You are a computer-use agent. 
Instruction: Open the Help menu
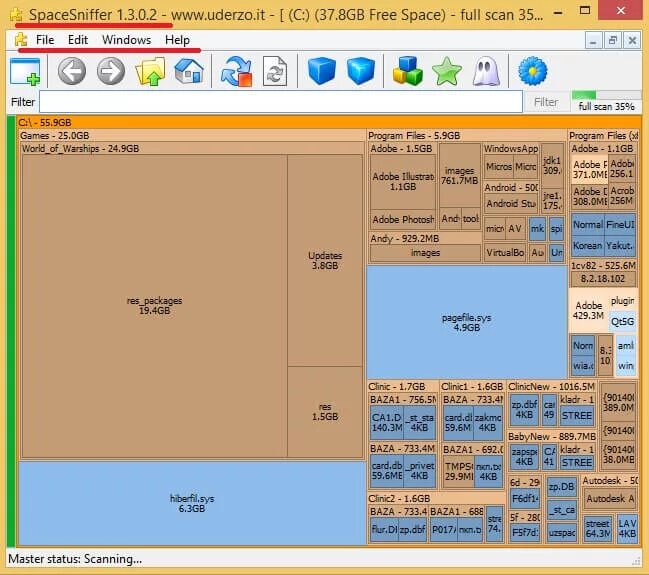(x=177, y=40)
